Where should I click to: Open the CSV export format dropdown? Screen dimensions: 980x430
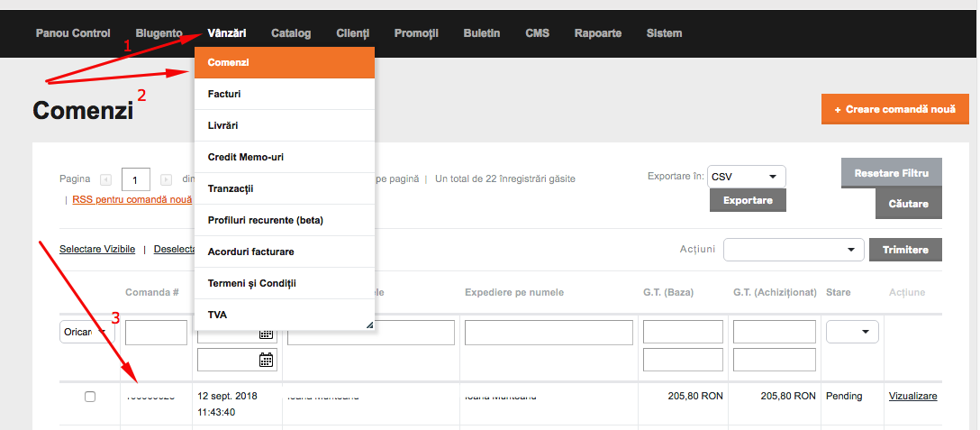click(x=747, y=177)
